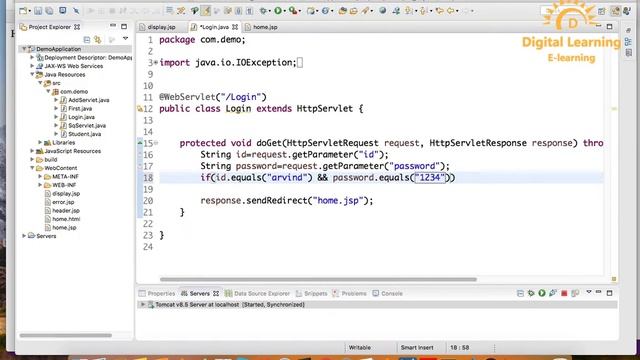Collapse the WebContent folder
The width and height of the screenshot is (640, 360).
(32, 168)
